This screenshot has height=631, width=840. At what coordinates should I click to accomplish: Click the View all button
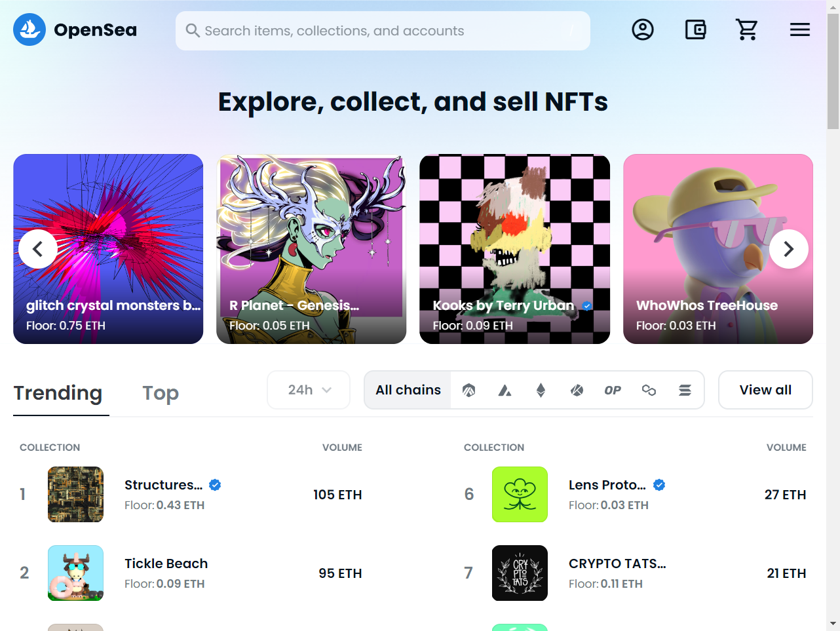coord(765,391)
